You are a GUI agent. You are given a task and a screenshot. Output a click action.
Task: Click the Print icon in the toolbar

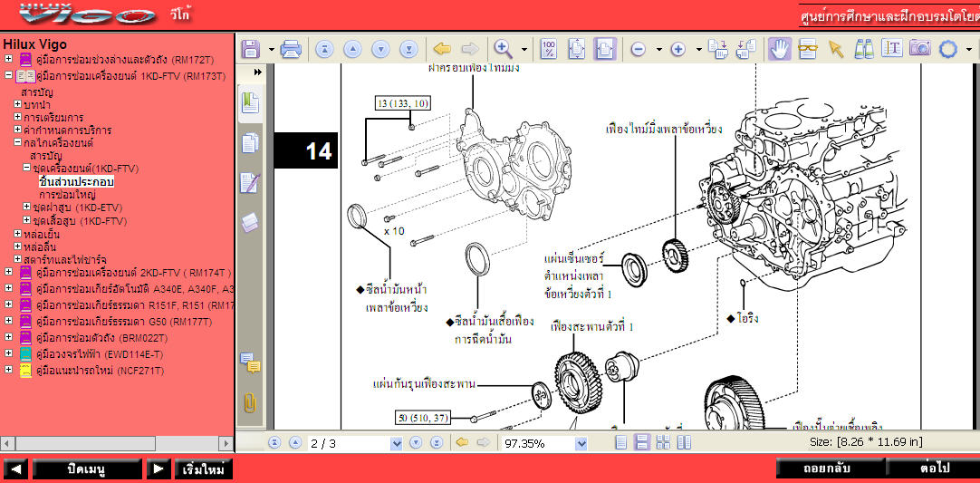(x=292, y=49)
